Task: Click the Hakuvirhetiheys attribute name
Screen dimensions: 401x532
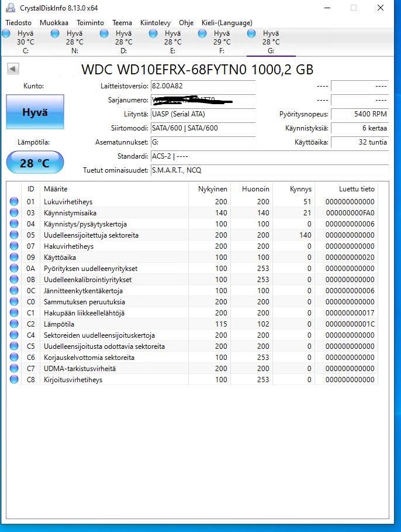Action: coord(68,246)
